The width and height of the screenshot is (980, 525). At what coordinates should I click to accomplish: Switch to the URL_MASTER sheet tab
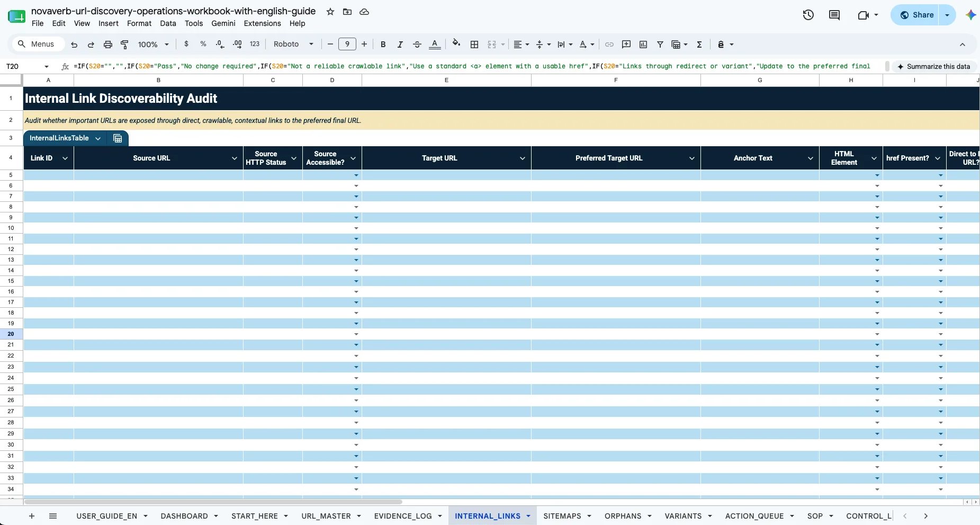tap(326, 516)
